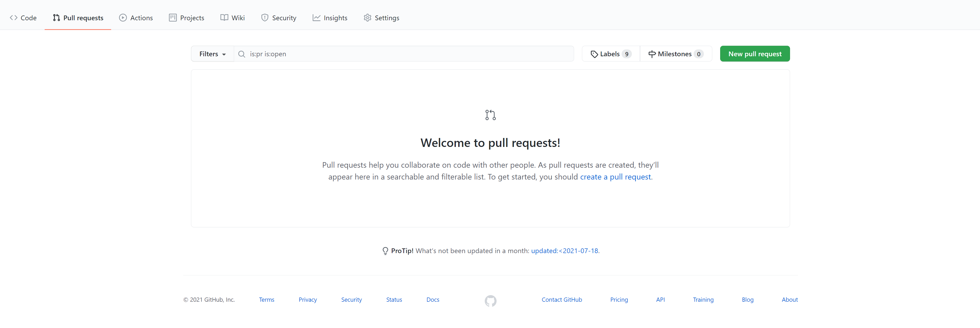
Task: Open the Projects tab
Action: point(187,18)
